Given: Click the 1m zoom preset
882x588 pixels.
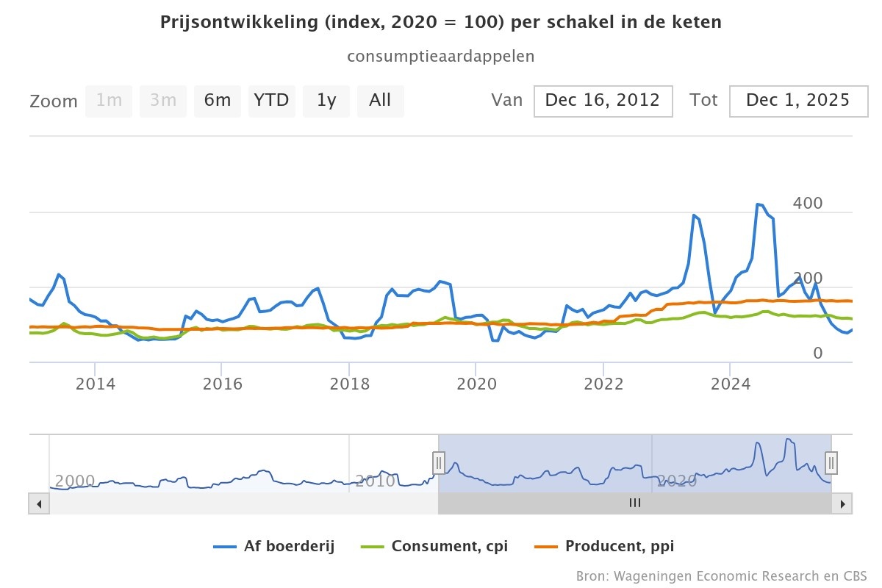Looking at the screenshot, I should pyautogui.click(x=108, y=101).
